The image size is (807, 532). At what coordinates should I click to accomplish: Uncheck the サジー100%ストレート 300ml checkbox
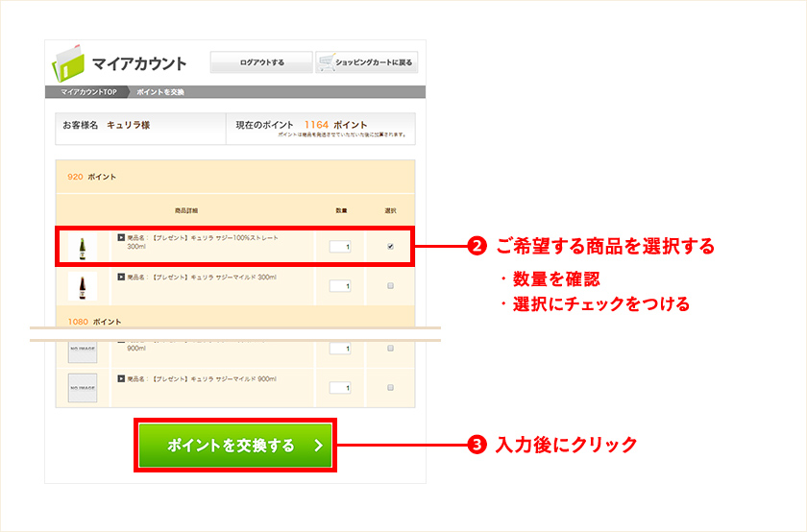(390, 247)
